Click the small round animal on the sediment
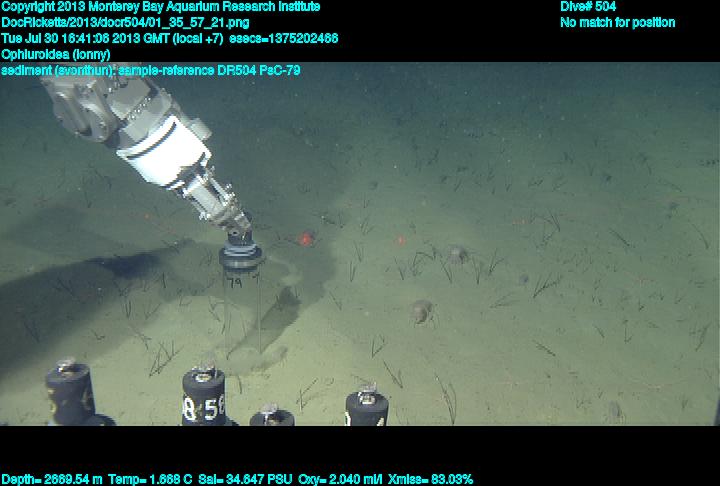The image size is (720, 486). point(420,313)
